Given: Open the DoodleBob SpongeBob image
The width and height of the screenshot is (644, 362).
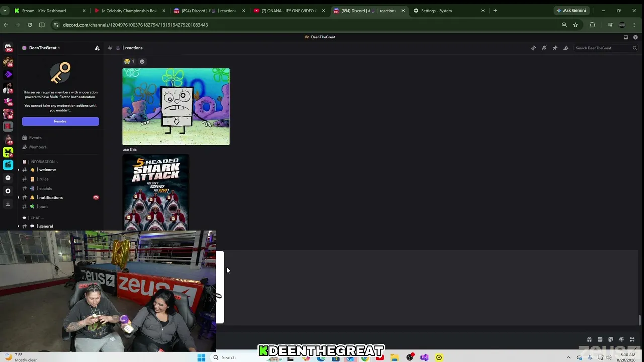Looking at the screenshot, I should tap(176, 107).
